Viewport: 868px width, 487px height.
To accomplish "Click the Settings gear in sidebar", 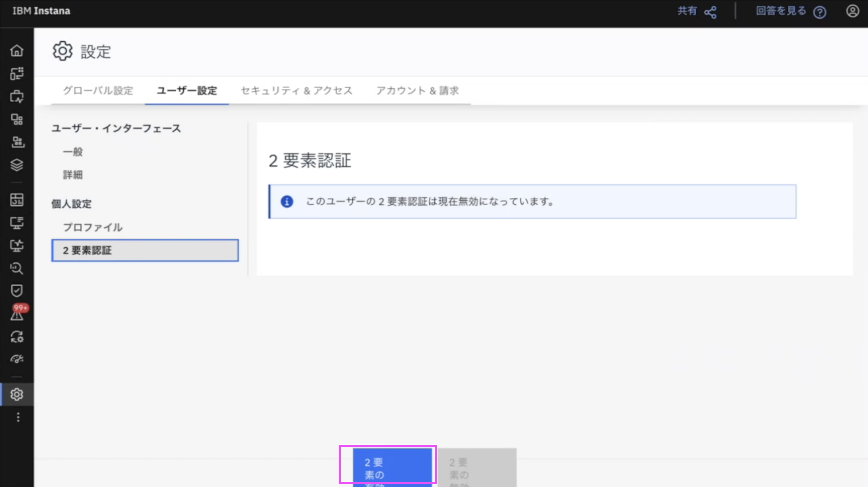I will 16,394.
